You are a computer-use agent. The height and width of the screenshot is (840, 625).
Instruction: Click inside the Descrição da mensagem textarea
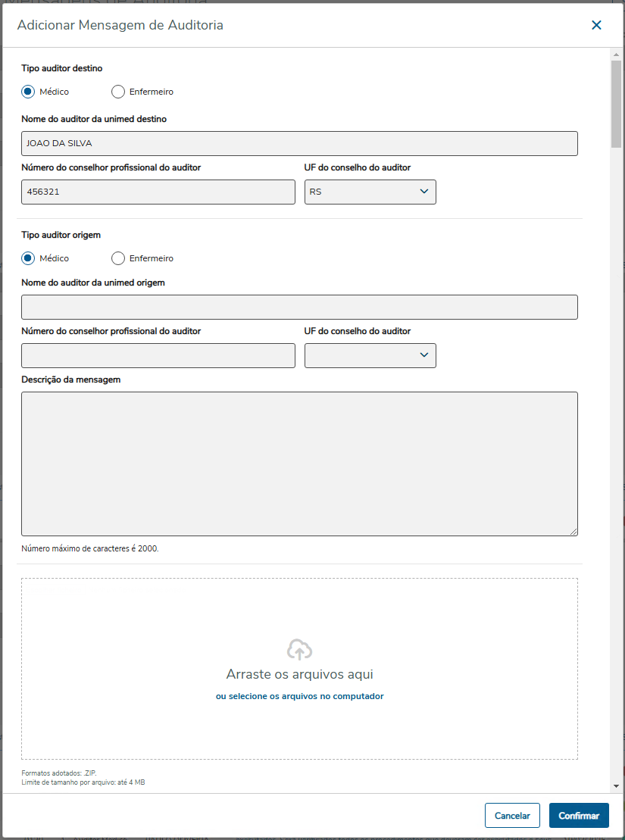[299, 464]
